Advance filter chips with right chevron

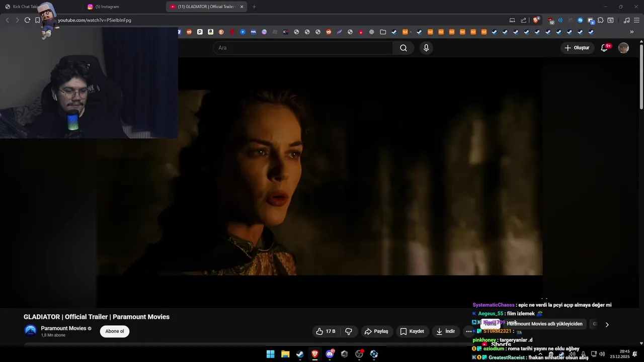(607, 324)
